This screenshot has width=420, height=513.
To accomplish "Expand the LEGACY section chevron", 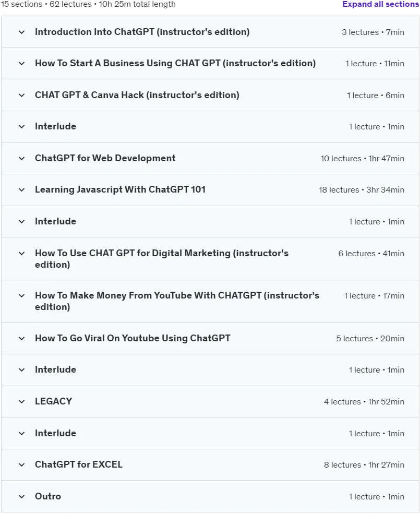I will 21,401.
